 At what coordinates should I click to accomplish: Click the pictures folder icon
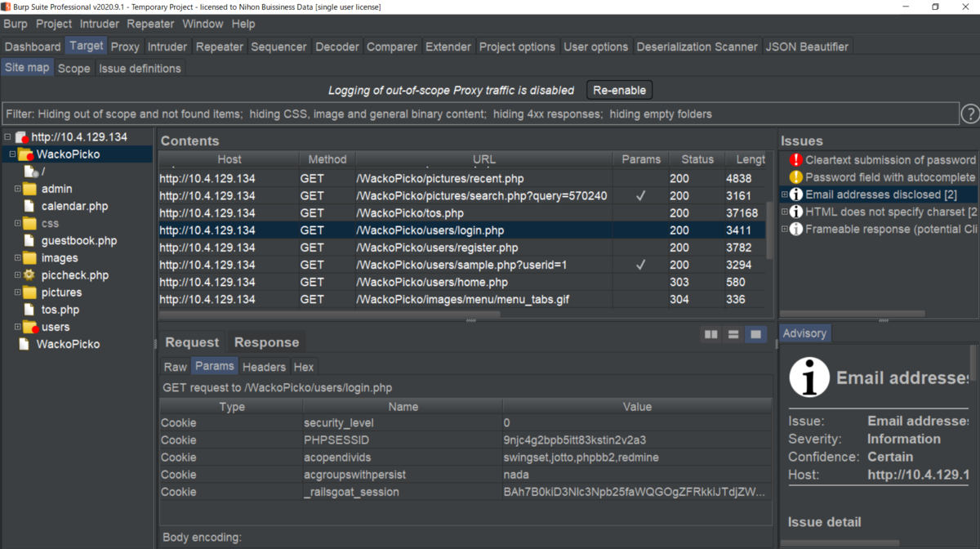(x=30, y=292)
